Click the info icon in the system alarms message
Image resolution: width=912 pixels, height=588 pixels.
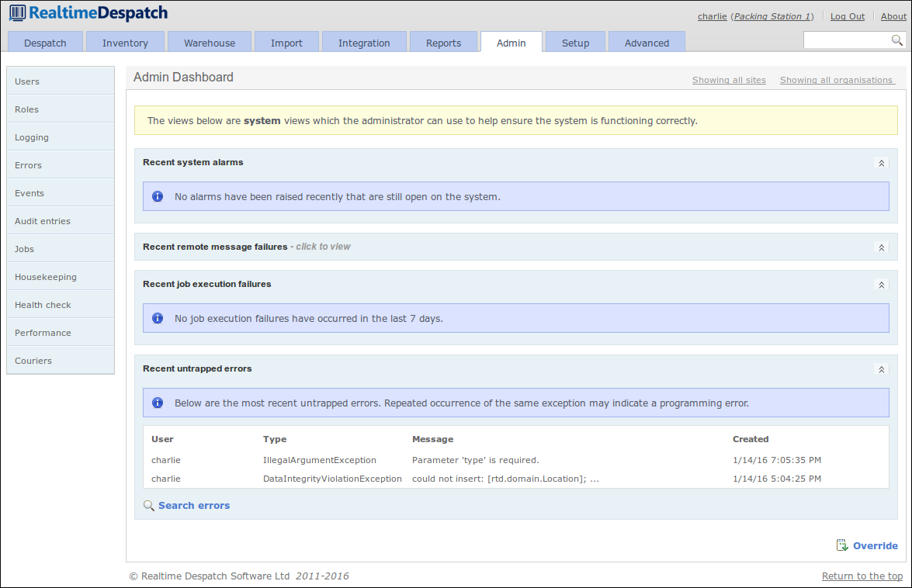(158, 196)
